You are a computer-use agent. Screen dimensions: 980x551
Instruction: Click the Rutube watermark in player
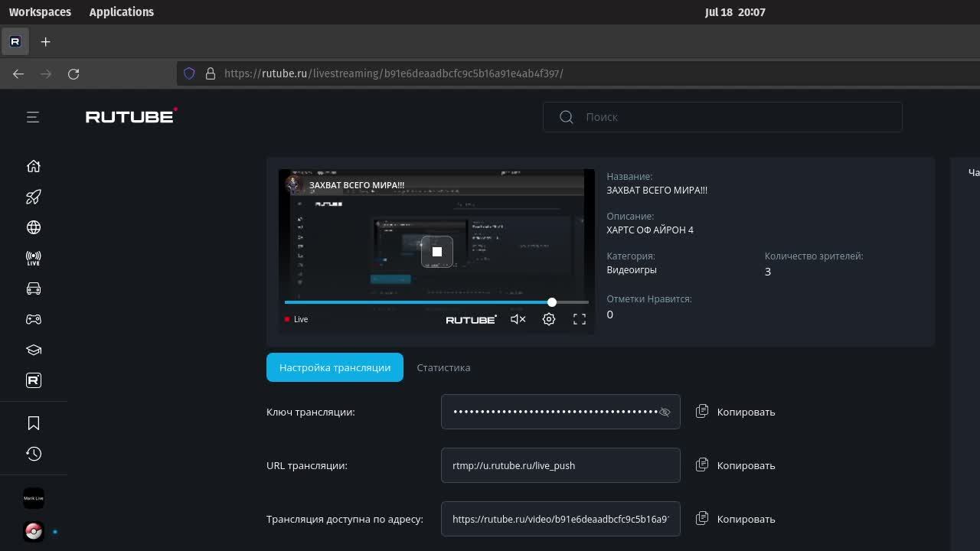click(x=471, y=319)
